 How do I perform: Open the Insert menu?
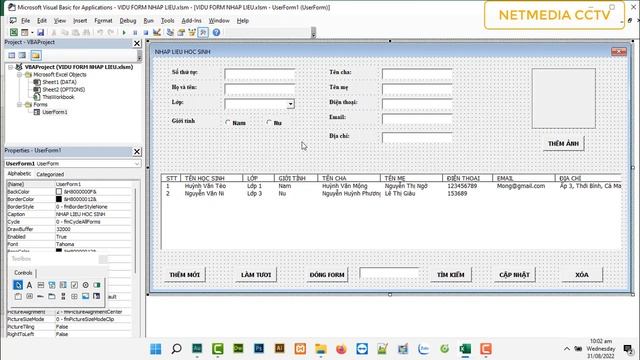tap(80, 20)
